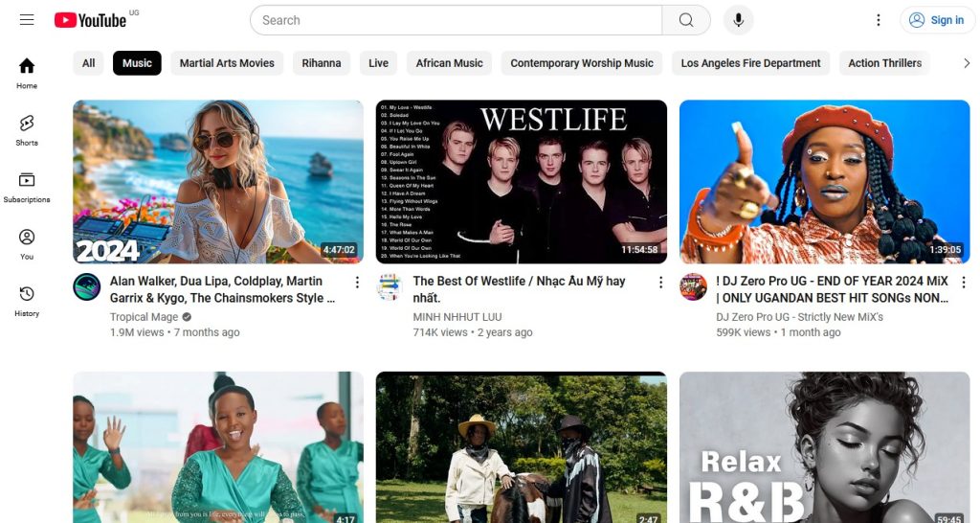This screenshot has height=523, width=980.
Task: Click into the Search input field
Action: pyautogui.click(x=456, y=20)
